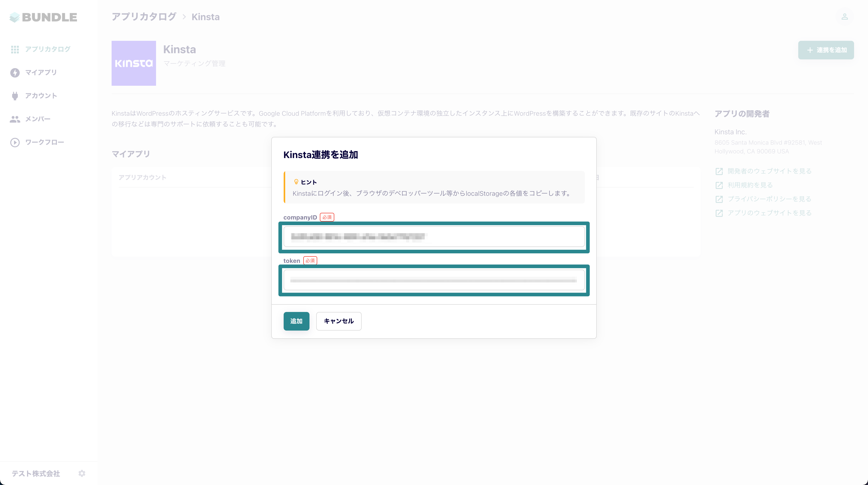
Task: Click the lightbulb hint icon in the dialog
Action: point(296,182)
